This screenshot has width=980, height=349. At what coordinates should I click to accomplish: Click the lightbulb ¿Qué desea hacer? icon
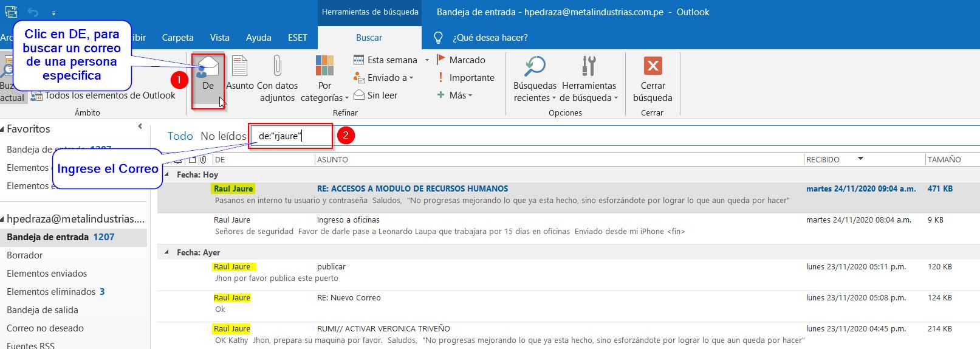[438, 38]
